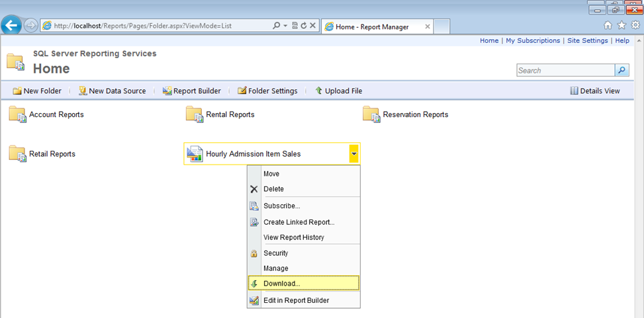This screenshot has width=644, height=318.
Task: Select Create Linked Report from menu
Action: point(299,222)
